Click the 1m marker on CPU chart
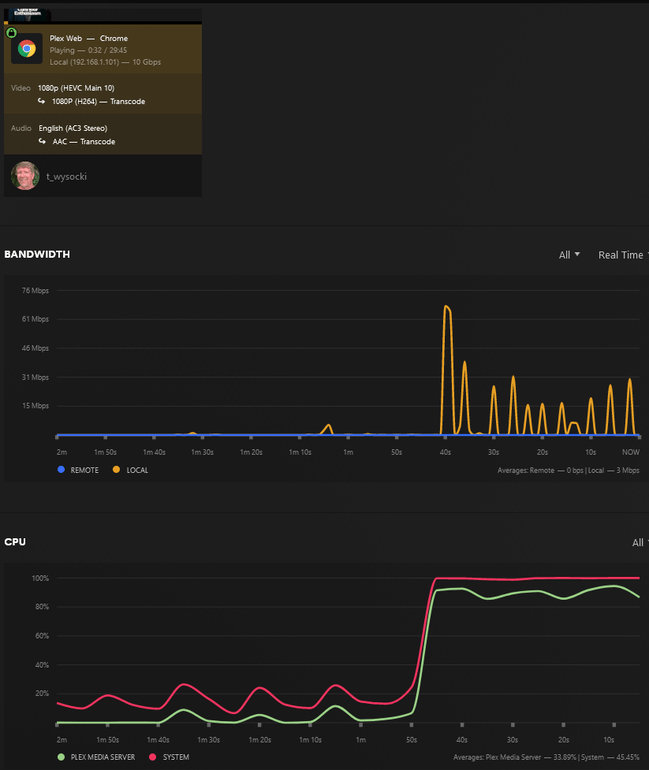This screenshot has width=649, height=770. pyautogui.click(x=361, y=740)
